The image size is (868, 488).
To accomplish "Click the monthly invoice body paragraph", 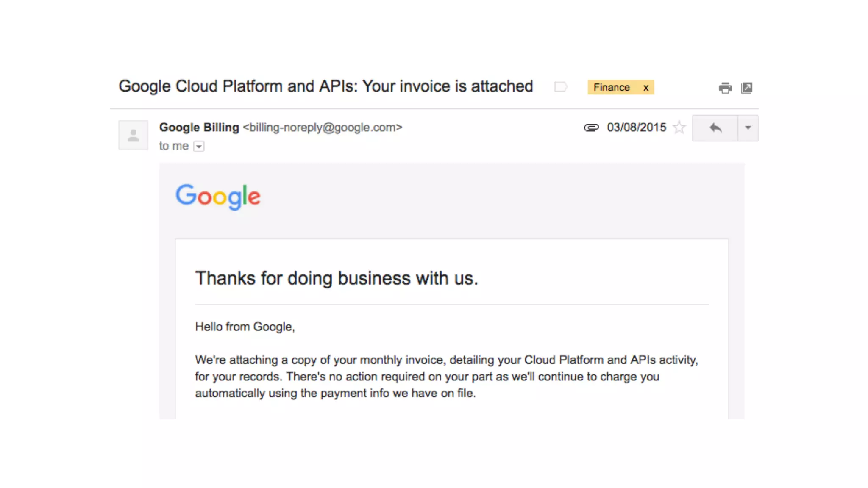I will pyautogui.click(x=446, y=377).
